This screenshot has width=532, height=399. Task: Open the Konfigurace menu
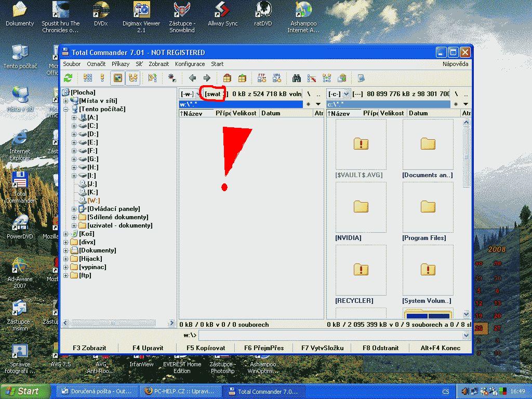coord(190,64)
